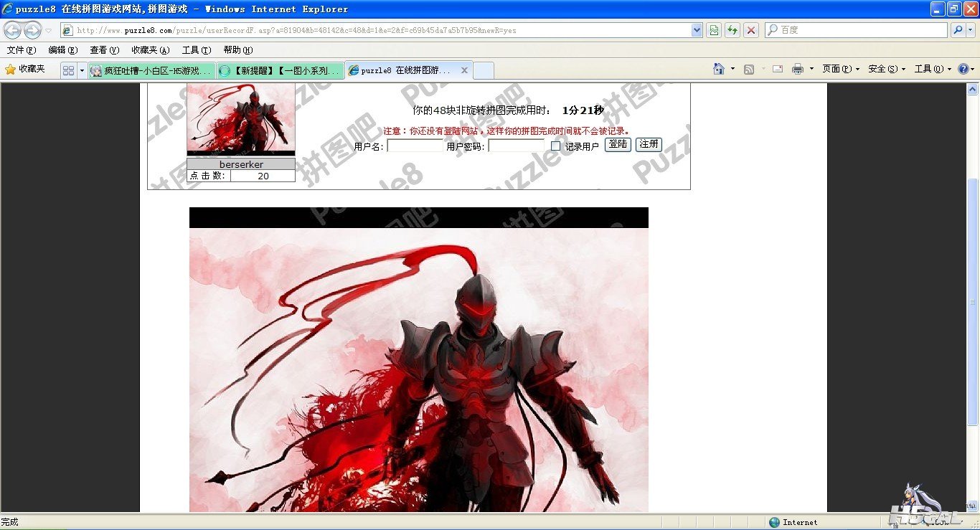Open the Favorites star button
980x530 pixels.
(25, 70)
